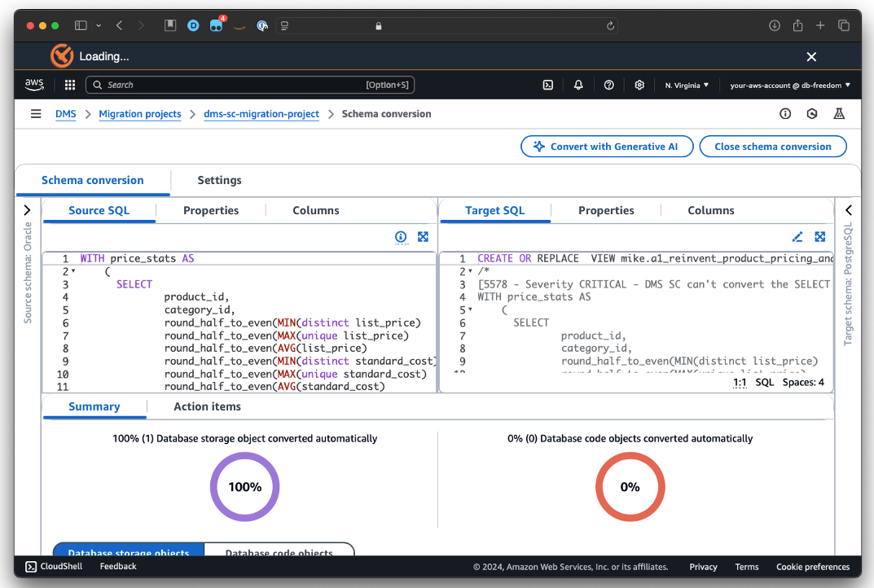The width and height of the screenshot is (874, 588).
Task: Open the N. Virginia region dropdown
Action: (687, 85)
